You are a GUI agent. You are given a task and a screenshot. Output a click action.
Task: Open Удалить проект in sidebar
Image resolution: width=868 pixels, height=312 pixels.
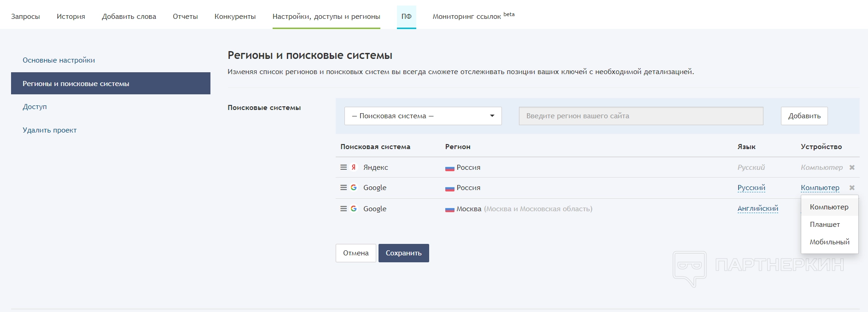coord(50,130)
